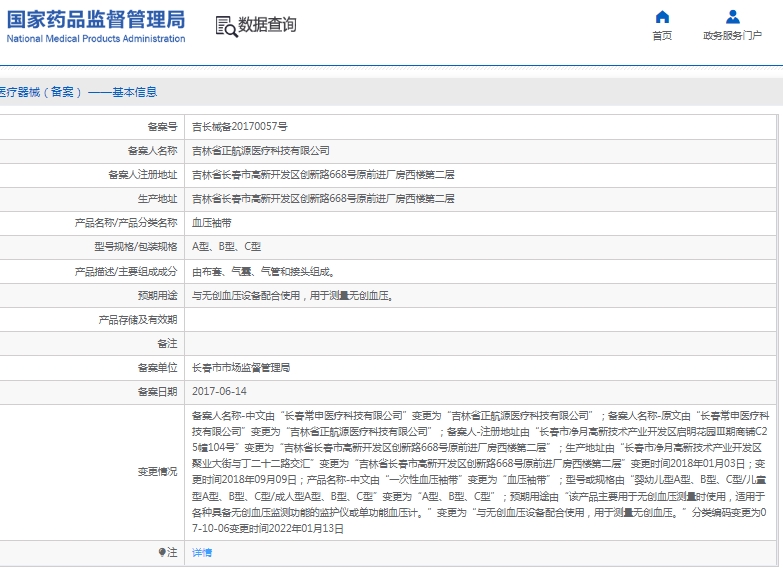Select the date 2017-06-14
This screenshot has height=570, width=783.
[219, 391]
